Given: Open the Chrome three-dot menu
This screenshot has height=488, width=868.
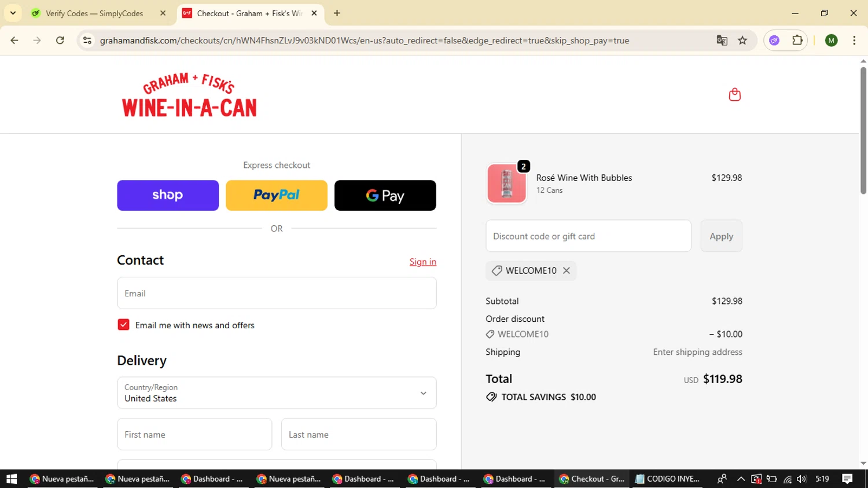Looking at the screenshot, I should coord(854,41).
